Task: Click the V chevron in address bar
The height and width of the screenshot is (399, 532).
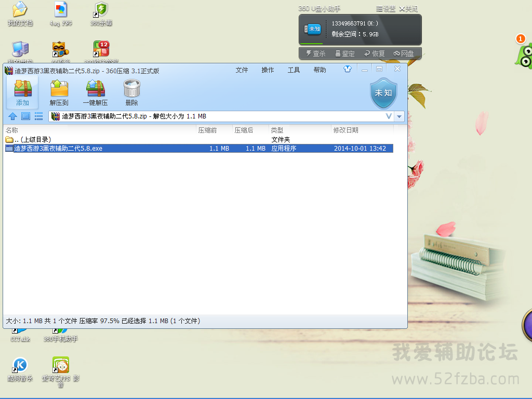Action: point(389,116)
